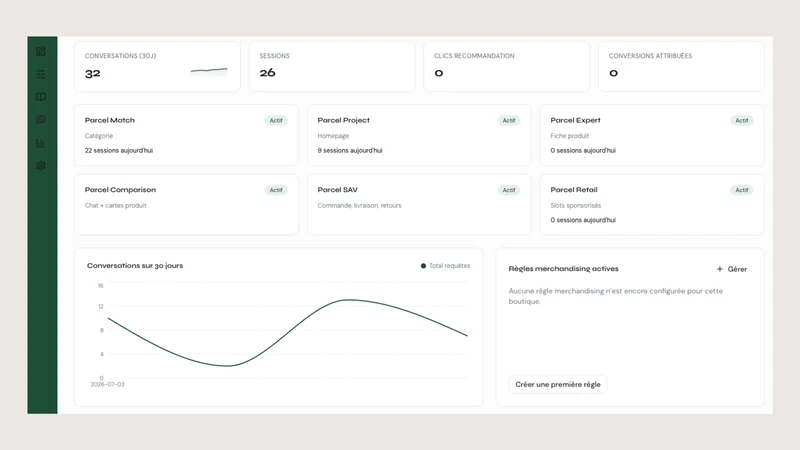Click the Actif badge on Parcel Comparison
Screen dimensions: 800x450
(276, 190)
